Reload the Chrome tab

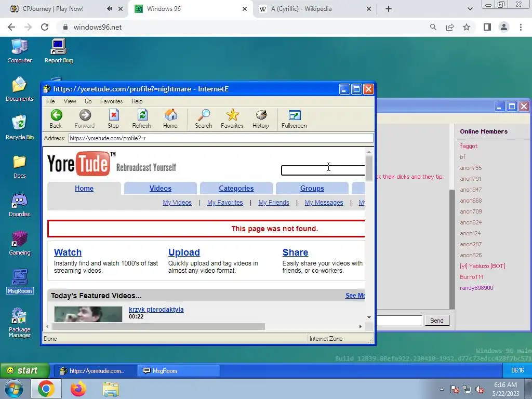45,27
